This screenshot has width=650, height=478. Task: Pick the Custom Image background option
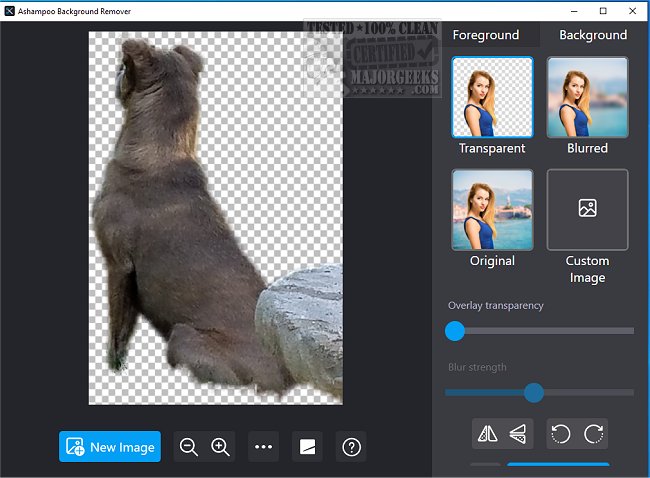coord(587,209)
